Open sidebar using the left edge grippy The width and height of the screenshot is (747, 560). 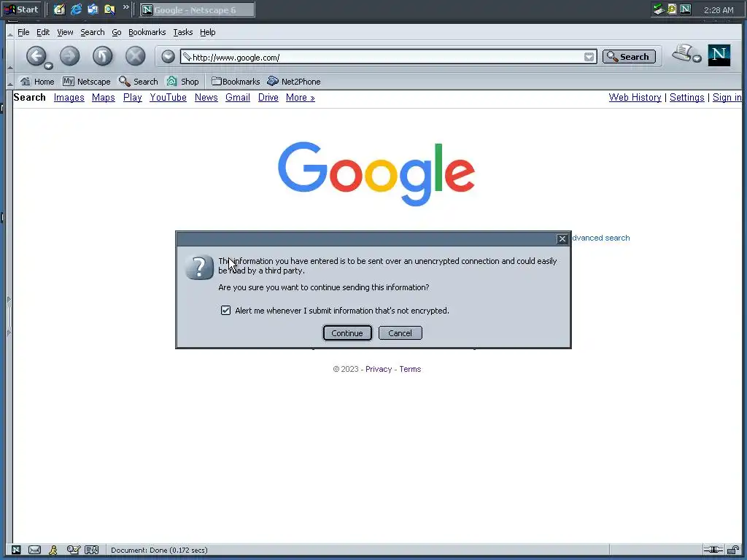point(9,316)
